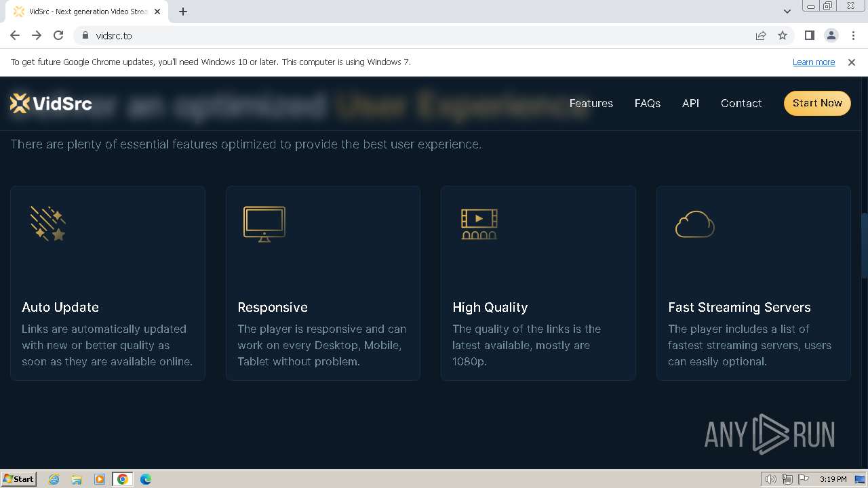Bookmark this page with the star icon
Viewport: 868px width, 488px height.
783,35
